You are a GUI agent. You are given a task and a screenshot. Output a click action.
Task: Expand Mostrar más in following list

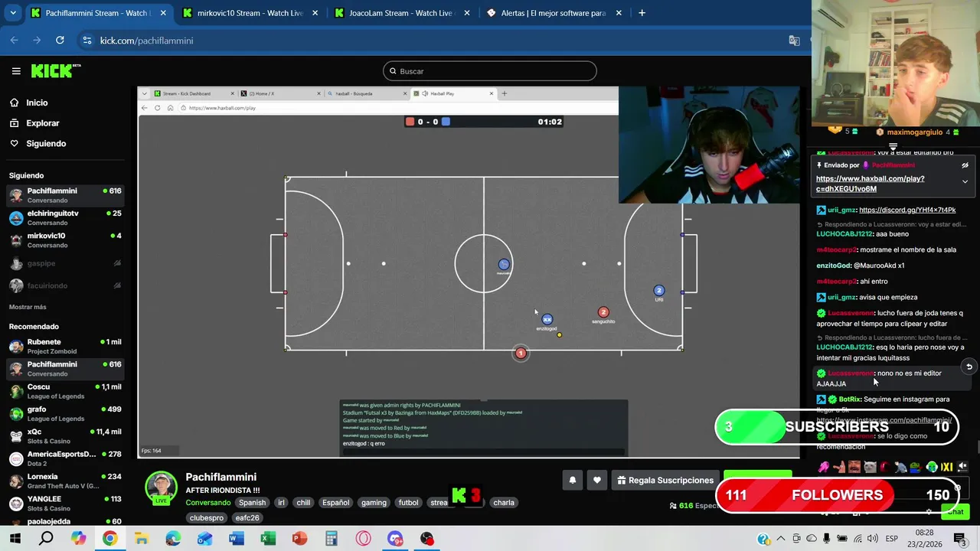tap(28, 307)
